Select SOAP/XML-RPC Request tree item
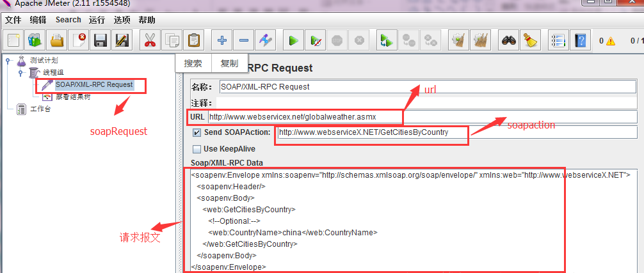 tap(94, 85)
